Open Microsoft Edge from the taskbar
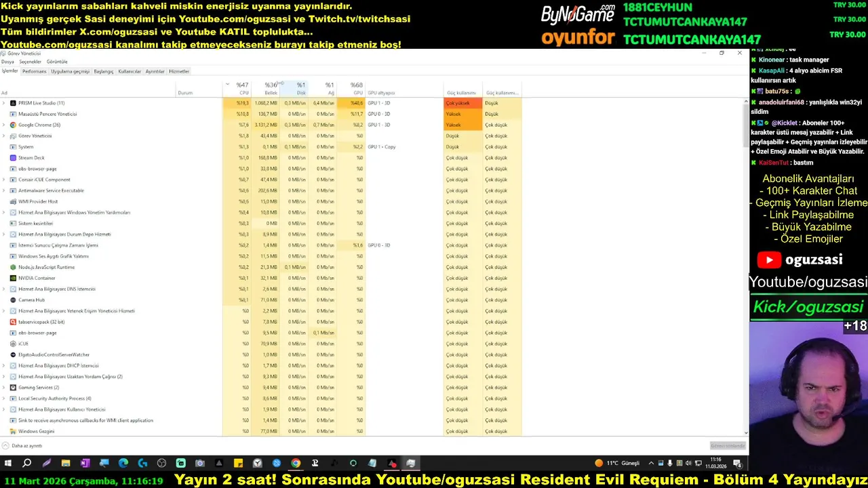Image resolution: width=868 pixels, height=488 pixels. click(x=123, y=464)
